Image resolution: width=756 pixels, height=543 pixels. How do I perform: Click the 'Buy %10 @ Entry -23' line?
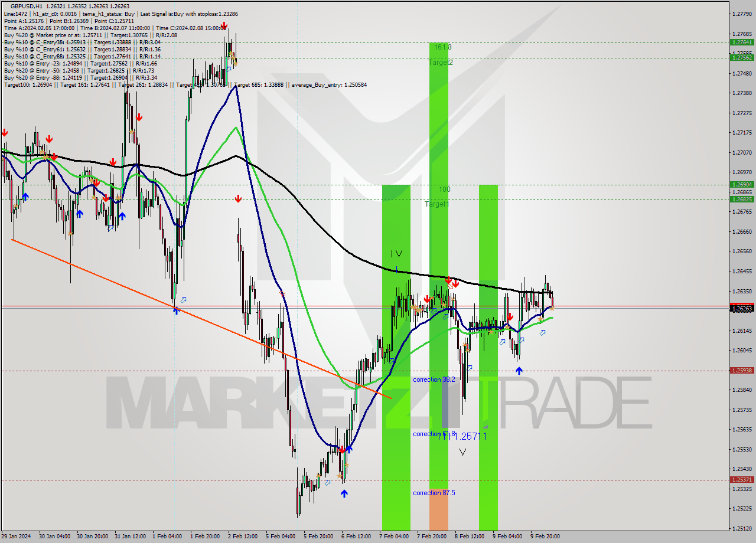pos(80,63)
